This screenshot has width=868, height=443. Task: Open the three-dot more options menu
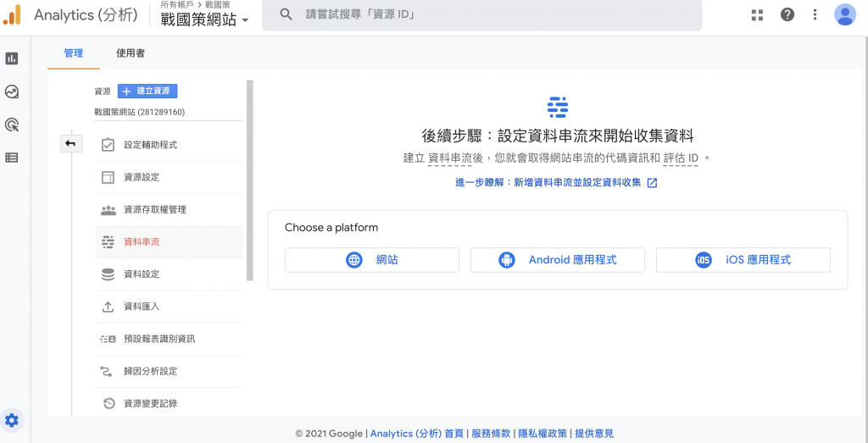coord(815,15)
